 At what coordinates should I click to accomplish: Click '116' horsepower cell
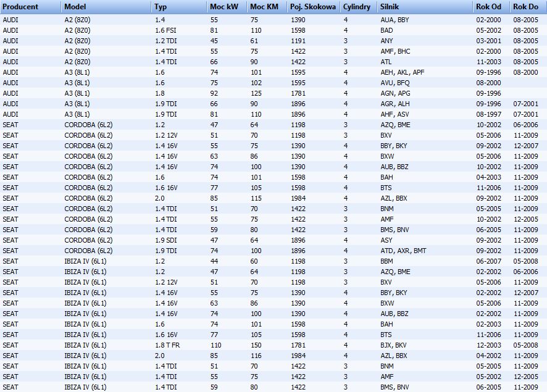pos(256,356)
